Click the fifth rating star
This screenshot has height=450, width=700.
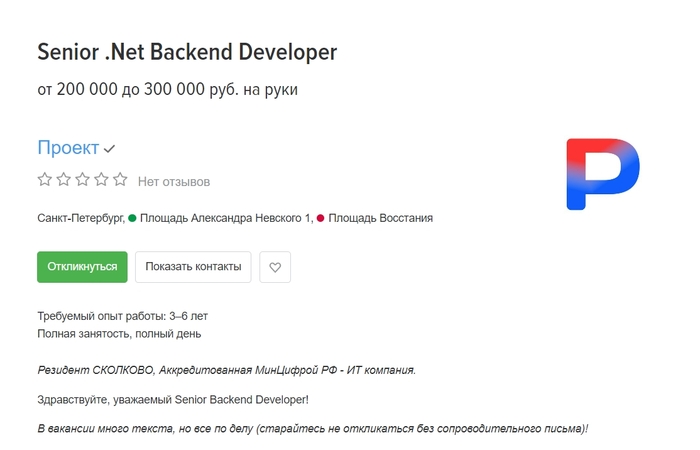[x=120, y=181]
